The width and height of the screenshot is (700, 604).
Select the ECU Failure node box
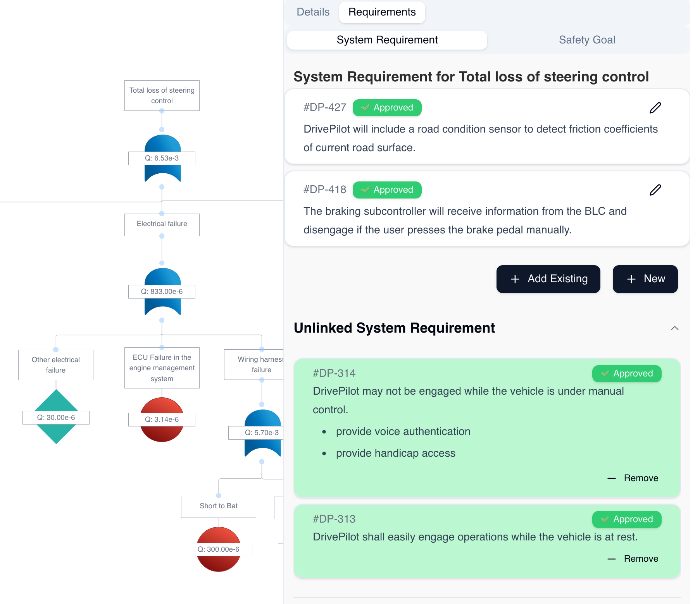[162, 368]
